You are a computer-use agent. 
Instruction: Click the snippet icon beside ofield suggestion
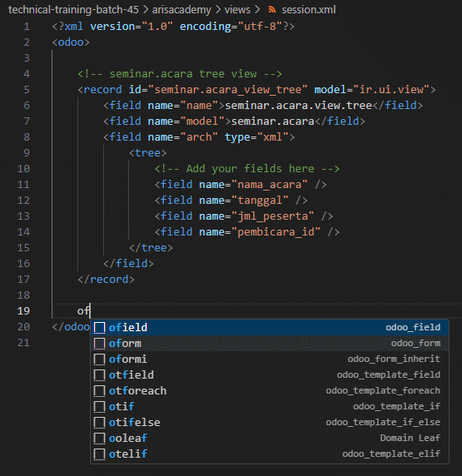[x=99, y=328]
